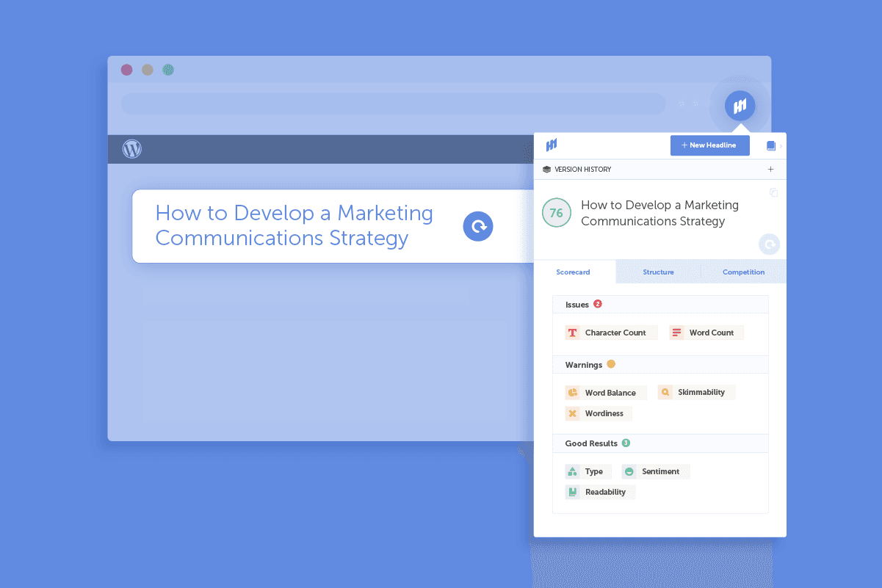Click the Type shapes icon

(x=572, y=471)
